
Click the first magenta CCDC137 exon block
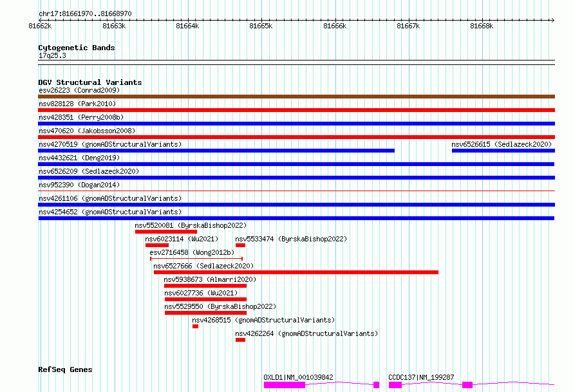395,385
